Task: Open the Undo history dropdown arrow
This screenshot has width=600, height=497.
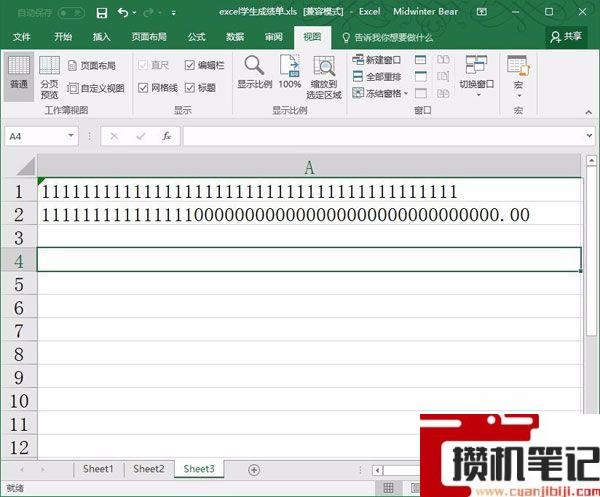Action: 134,13
